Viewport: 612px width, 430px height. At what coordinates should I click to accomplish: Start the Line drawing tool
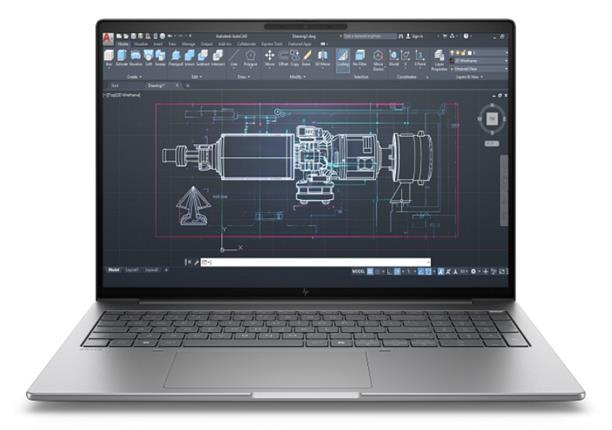pyautogui.click(x=234, y=58)
